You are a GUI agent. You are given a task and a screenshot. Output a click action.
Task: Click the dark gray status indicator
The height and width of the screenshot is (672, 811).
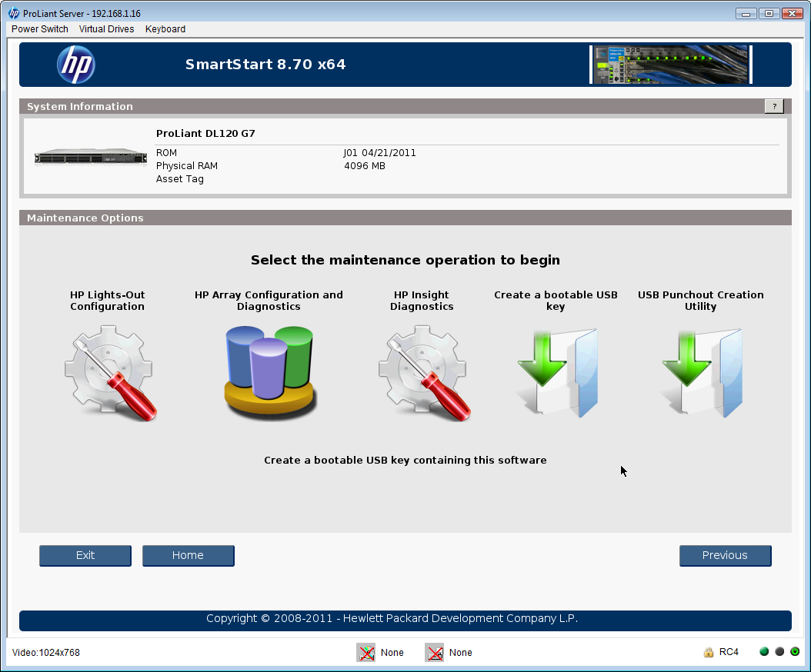pyautogui.click(x=779, y=651)
